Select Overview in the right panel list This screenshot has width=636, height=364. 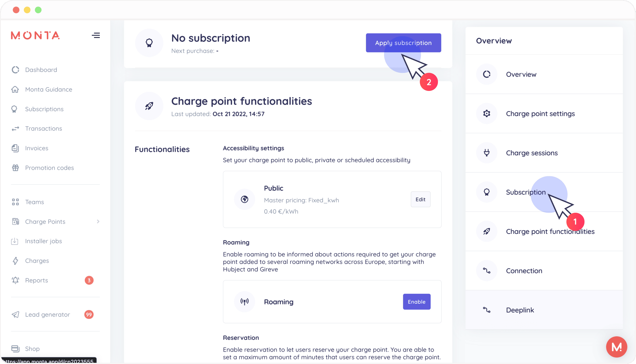(544, 74)
